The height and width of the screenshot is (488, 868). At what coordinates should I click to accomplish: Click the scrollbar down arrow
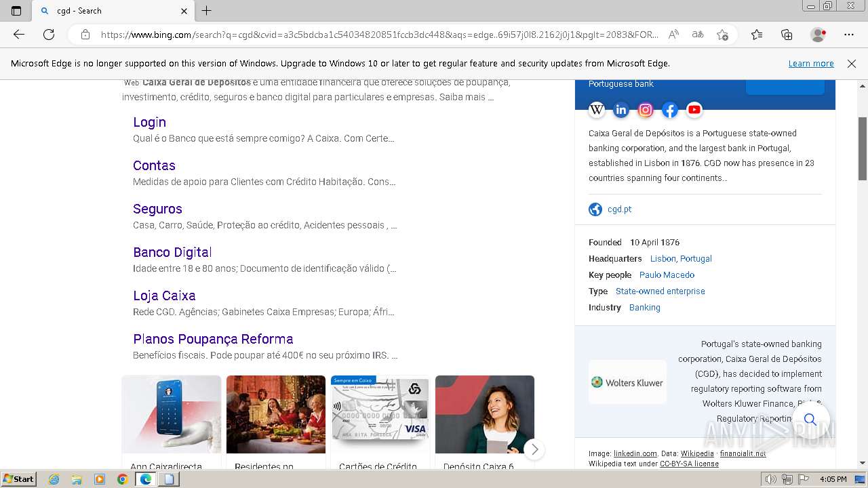pos(863,464)
